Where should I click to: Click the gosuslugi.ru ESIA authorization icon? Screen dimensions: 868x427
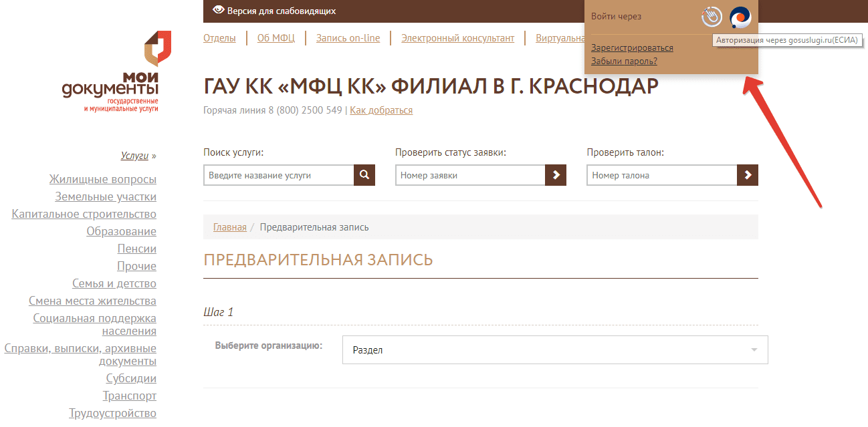pyautogui.click(x=740, y=17)
